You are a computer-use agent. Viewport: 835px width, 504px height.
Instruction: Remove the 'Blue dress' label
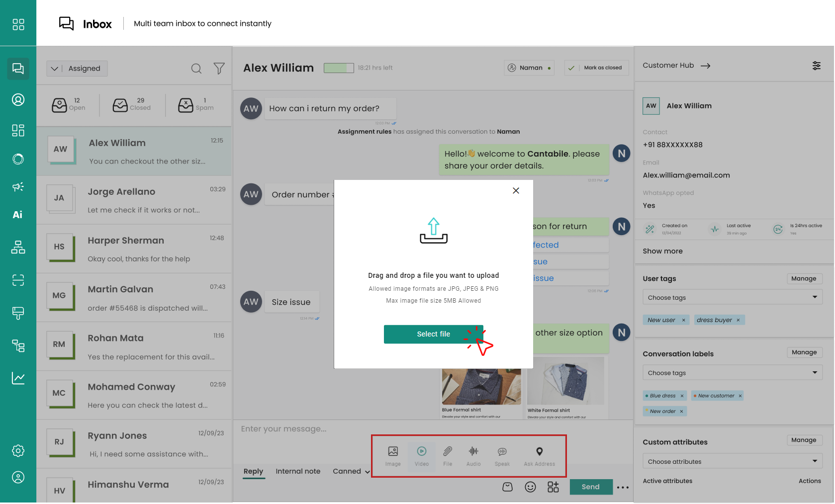click(682, 396)
